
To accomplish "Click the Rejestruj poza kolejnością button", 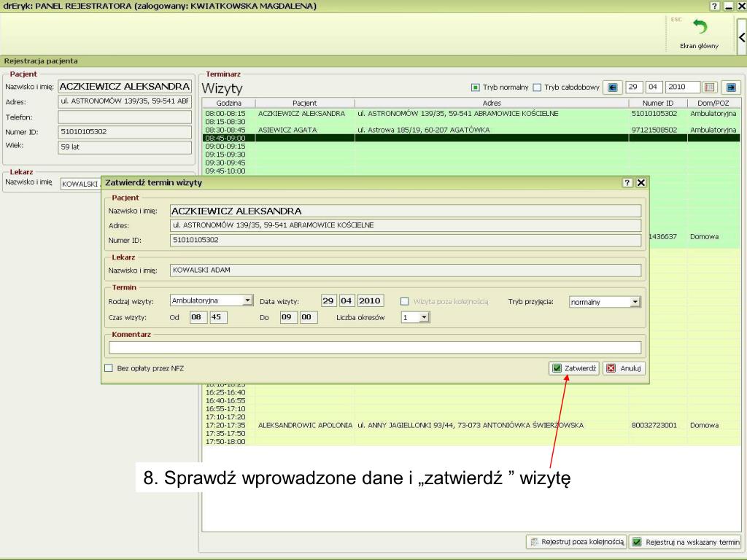I will pos(576,542).
